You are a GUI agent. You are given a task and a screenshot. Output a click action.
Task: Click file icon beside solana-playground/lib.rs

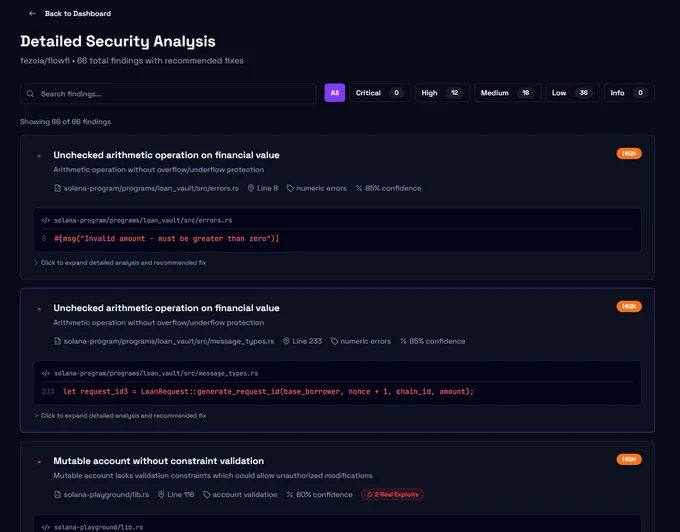click(57, 494)
